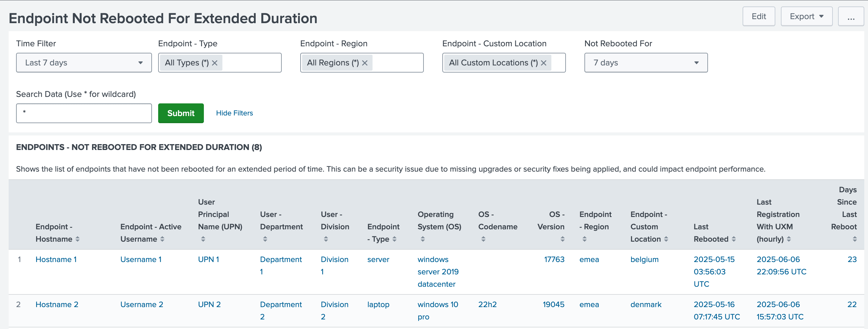Open the more options ellipsis menu

coord(851,16)
